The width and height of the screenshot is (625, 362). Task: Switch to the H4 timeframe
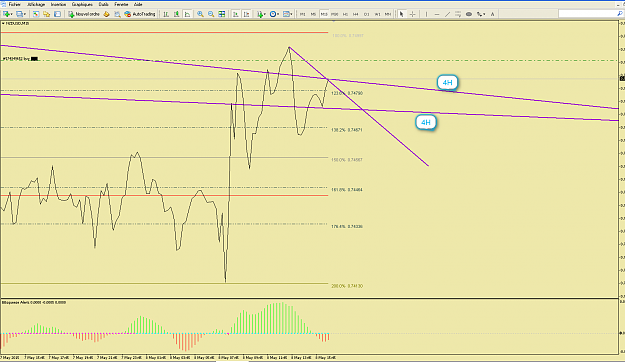tap(356, 14)
